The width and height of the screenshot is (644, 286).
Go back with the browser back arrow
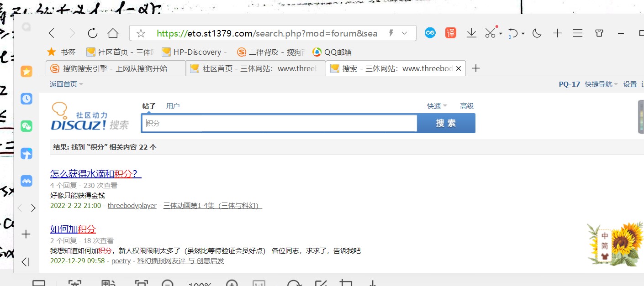[52, 33]
